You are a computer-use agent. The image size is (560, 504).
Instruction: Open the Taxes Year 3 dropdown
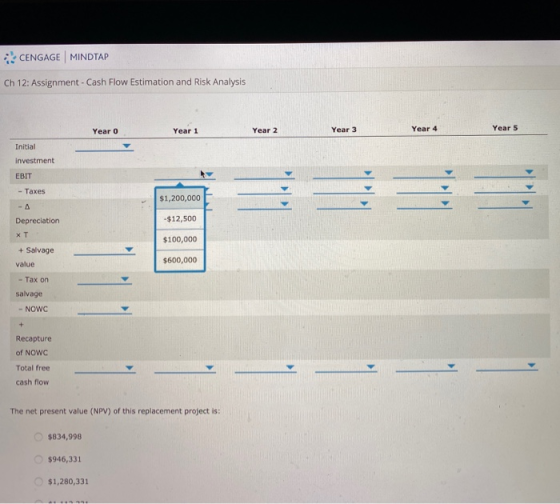click(344, 189)
